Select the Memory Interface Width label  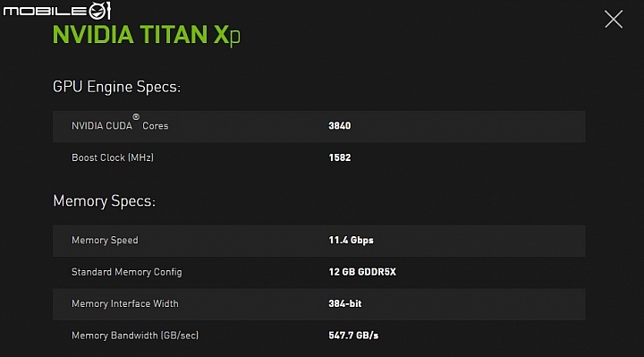pyautogui.click(x=125, y=303)
